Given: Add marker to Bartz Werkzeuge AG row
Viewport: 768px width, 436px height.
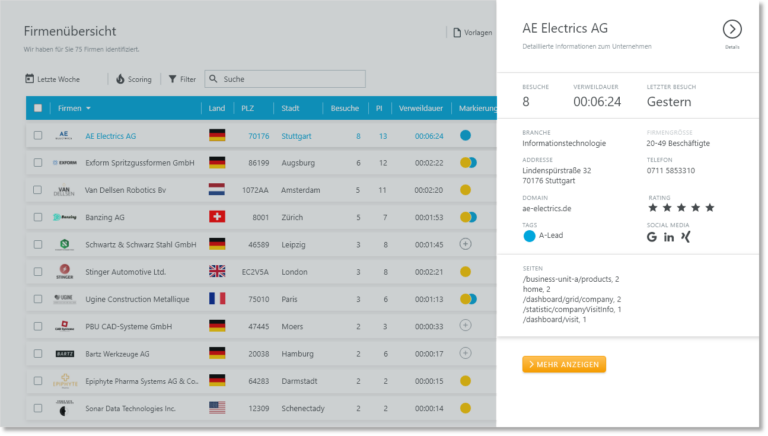Looking at the screenshot, I should [x=465, y=353].
